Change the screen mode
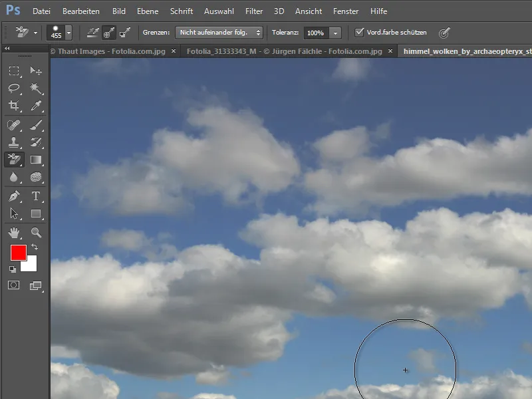This screenshot has height=399, width=532. point(35,286)
